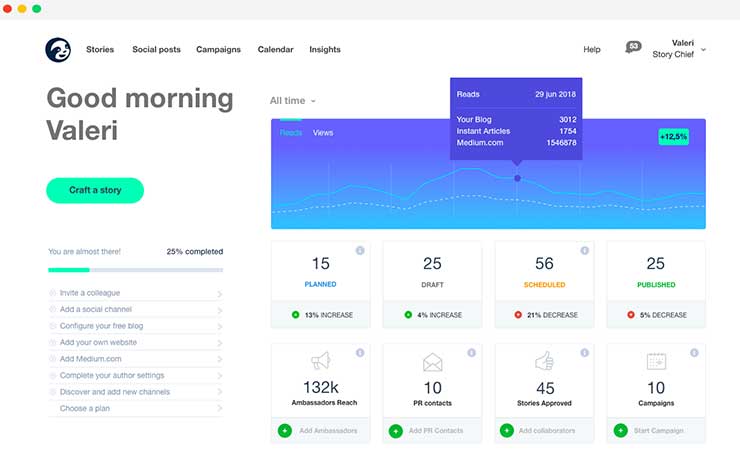This screenshot has height=449, width=740.
Task: Click the thumbs-up Stories Approved icon
Action: coord(544,361)
